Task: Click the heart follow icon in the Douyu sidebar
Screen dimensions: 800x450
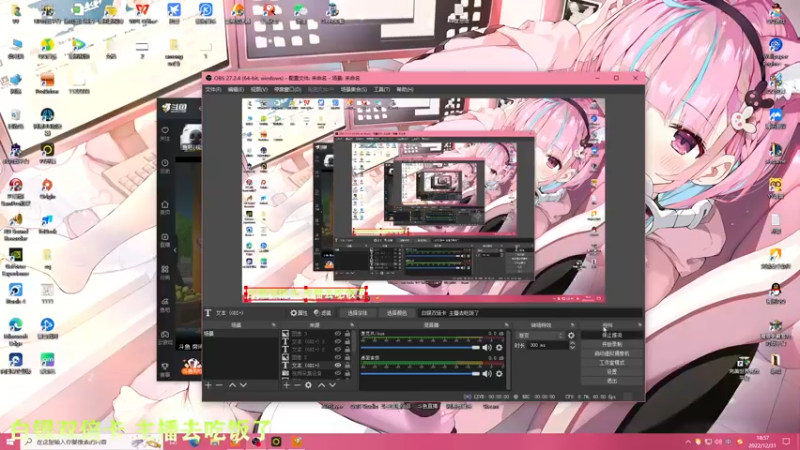Action: click(165, 130)
